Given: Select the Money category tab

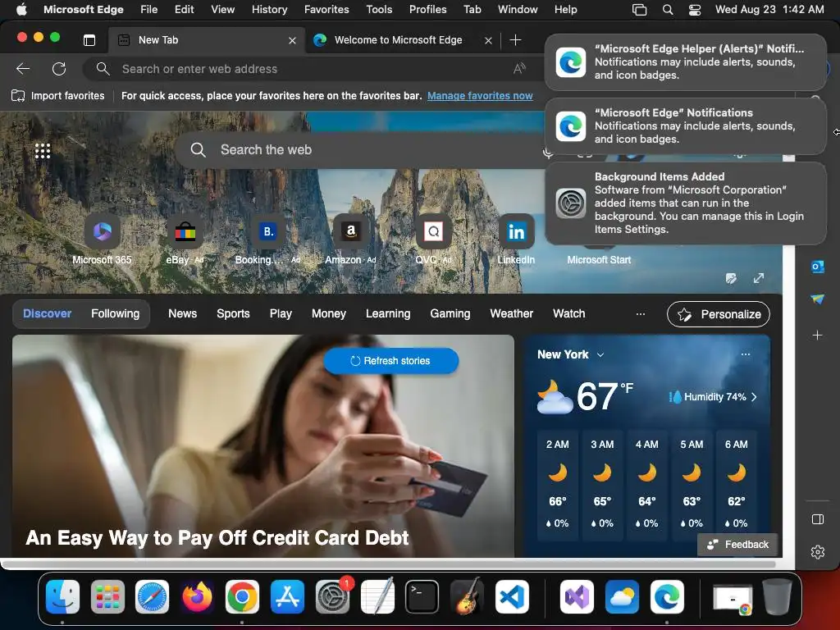Looking at the screenshot, I should pyautogui.click(x=329, y=314).
